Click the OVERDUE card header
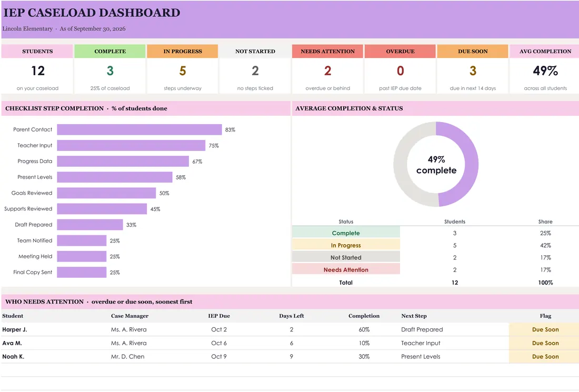579x392 pixels. tap(400, 52)
